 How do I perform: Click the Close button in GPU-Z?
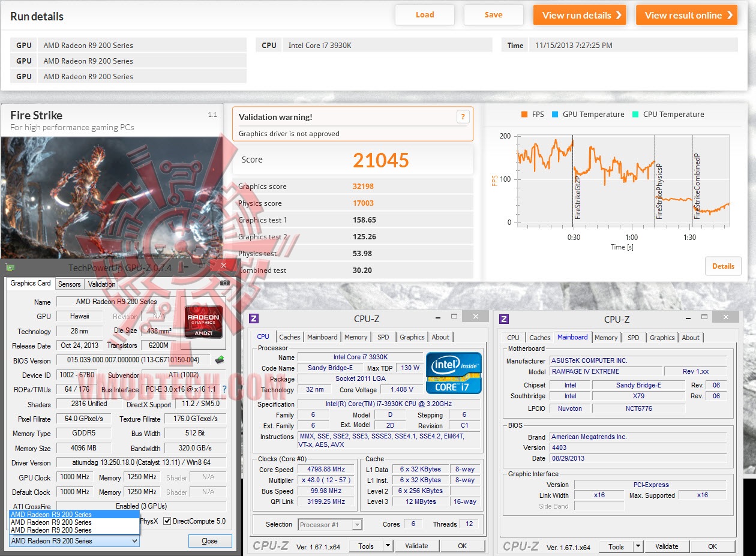[210, 540]
